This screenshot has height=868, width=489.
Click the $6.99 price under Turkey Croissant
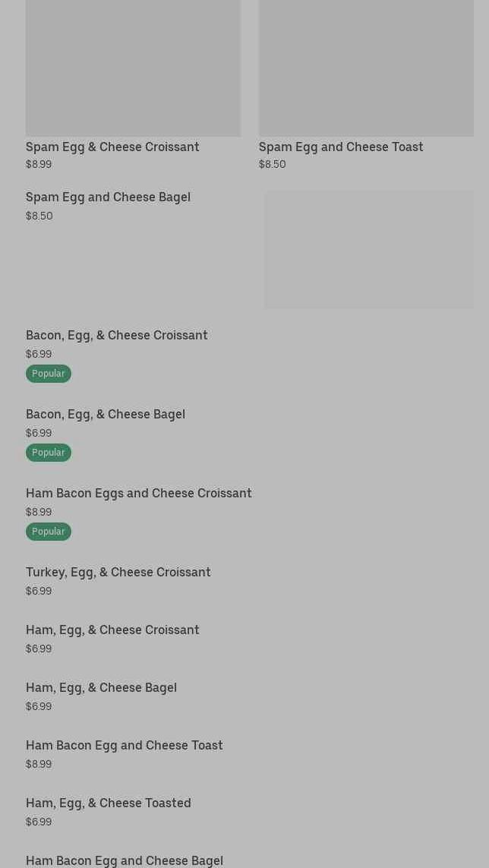39,591
